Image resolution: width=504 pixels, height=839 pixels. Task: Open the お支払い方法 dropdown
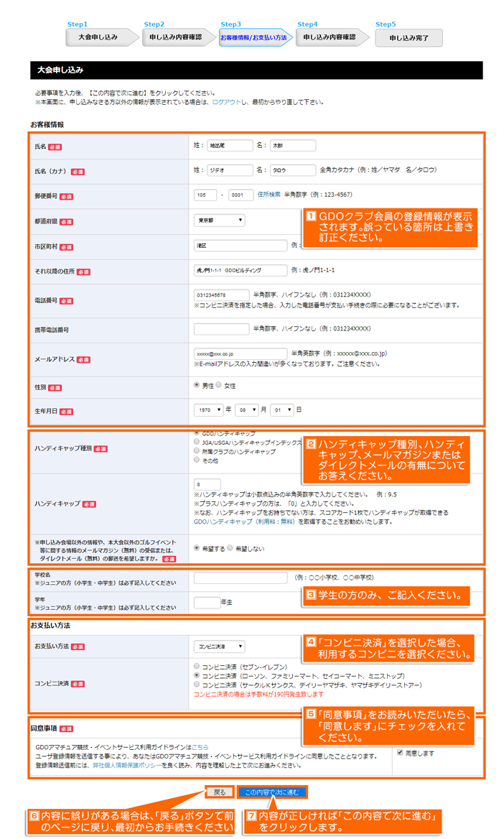point(220,646)
